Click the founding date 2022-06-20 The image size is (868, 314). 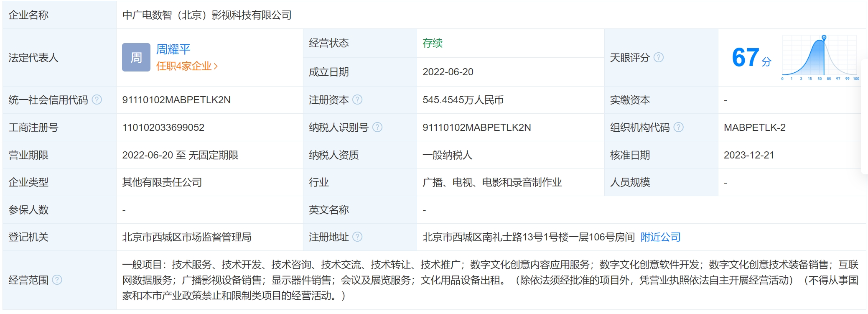(448, 72)
